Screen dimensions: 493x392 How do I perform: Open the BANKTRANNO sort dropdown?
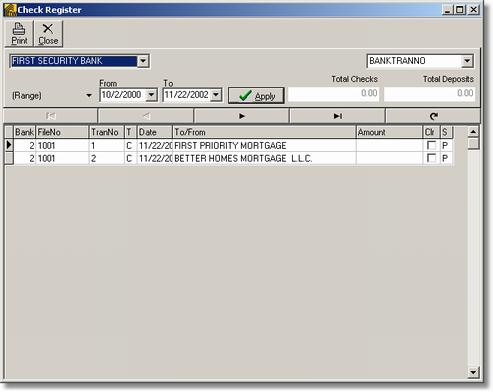pyautogui.click(x=467, y=61)
